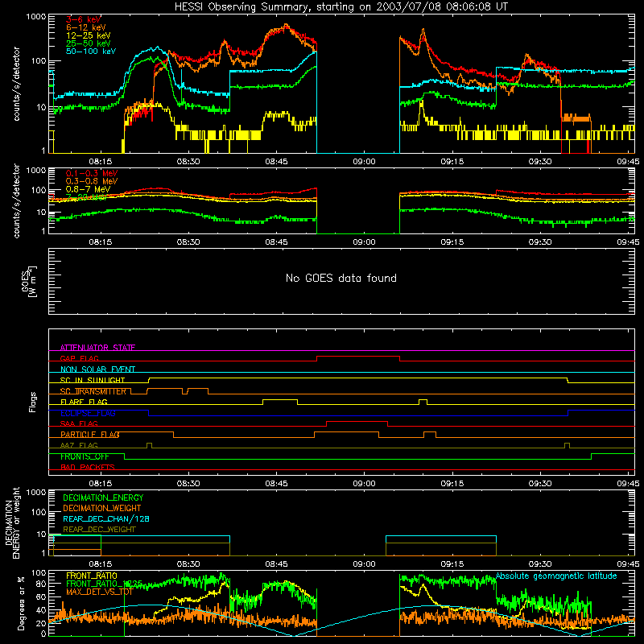The width and height of the screenshot is (644, 644).
Task: Select the '3-6 keV' legend label
Action: coord(83,19)
